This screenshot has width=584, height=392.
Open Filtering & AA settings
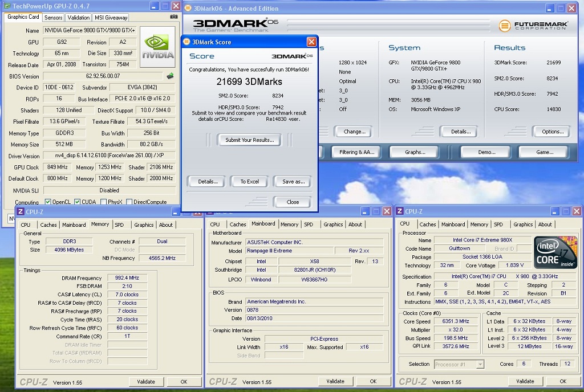click(x=356, y=152)
